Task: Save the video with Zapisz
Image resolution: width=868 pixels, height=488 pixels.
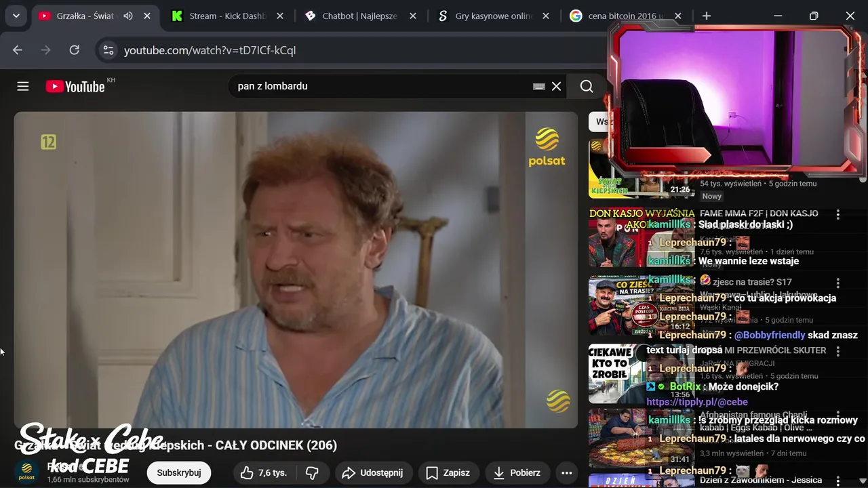Action: coord(448,472)
